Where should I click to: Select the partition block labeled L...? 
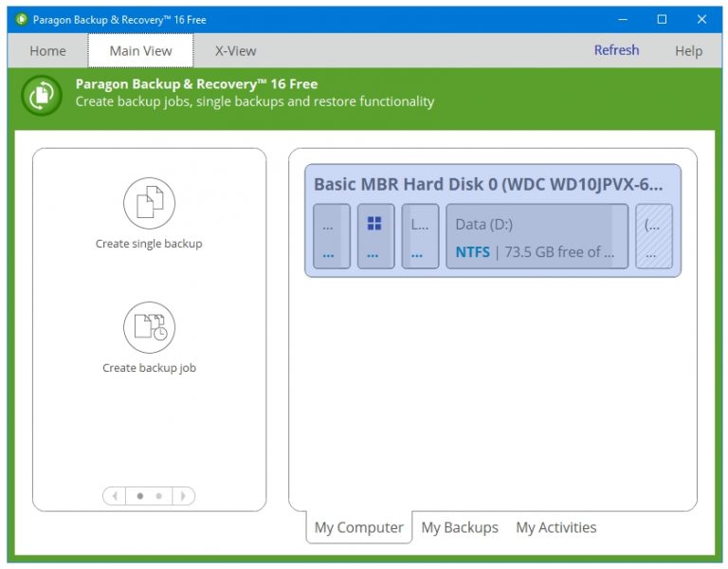coord(420,236)
